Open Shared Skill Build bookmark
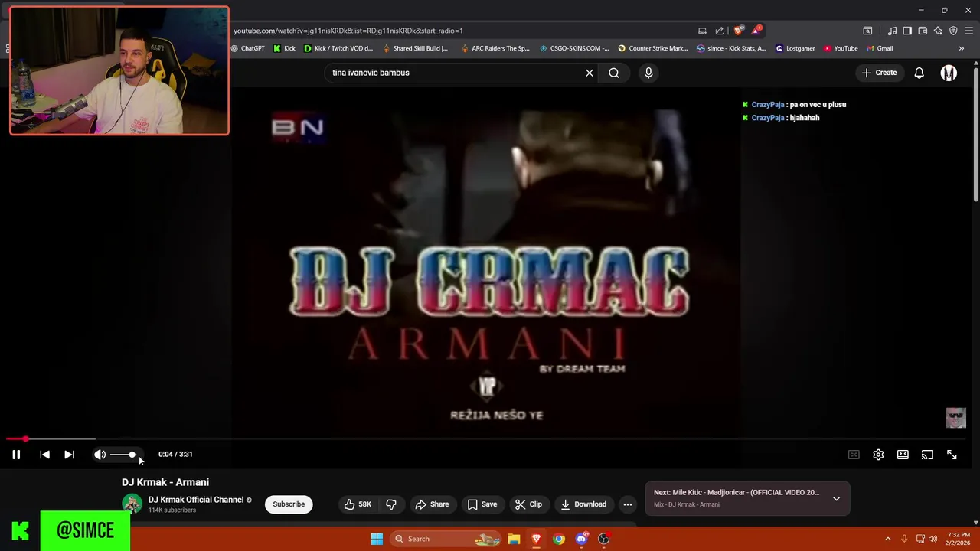The image size is (980, 551). coord(414,48)
